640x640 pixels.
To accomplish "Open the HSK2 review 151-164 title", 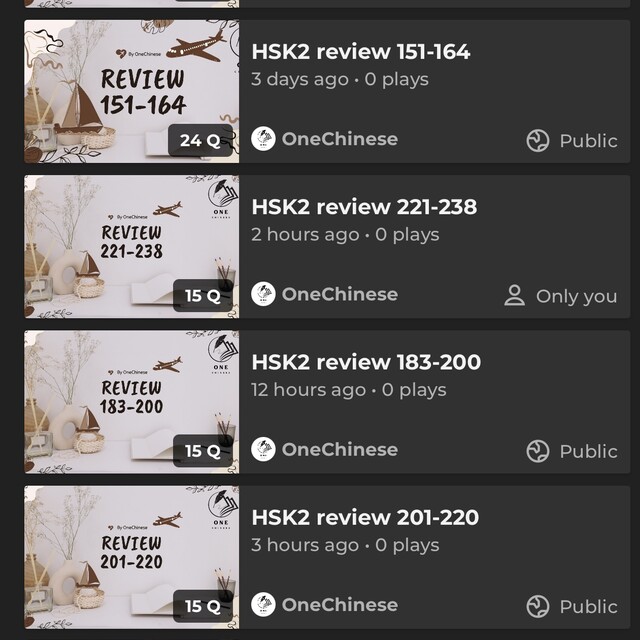I will [361, 52].
